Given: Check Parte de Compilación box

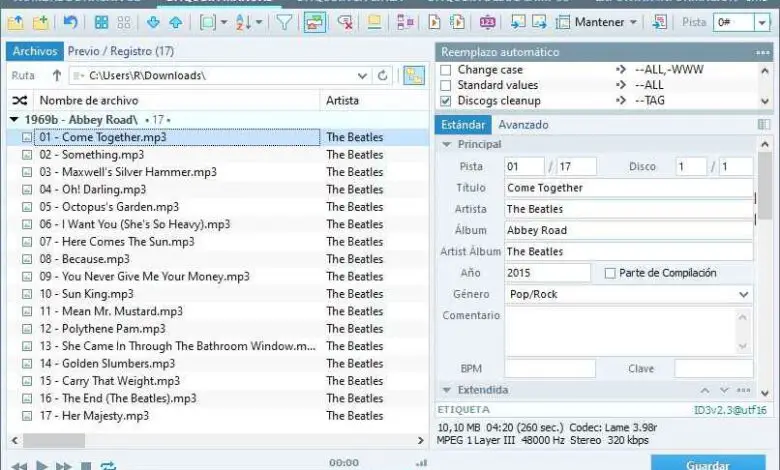Looking at the screenshot, I should pos(610,273).
